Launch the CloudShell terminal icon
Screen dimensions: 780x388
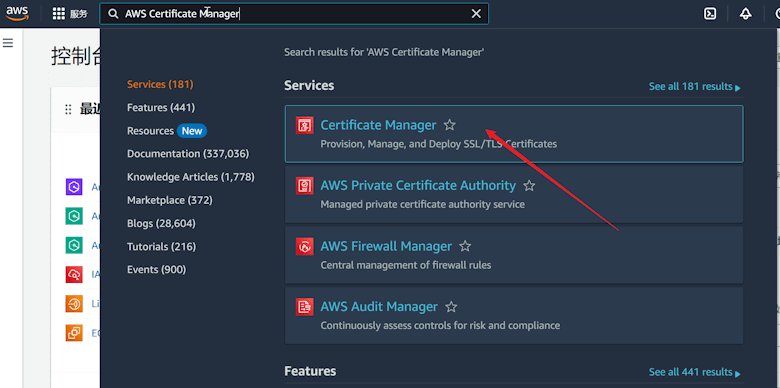click(x=710, y=14)
